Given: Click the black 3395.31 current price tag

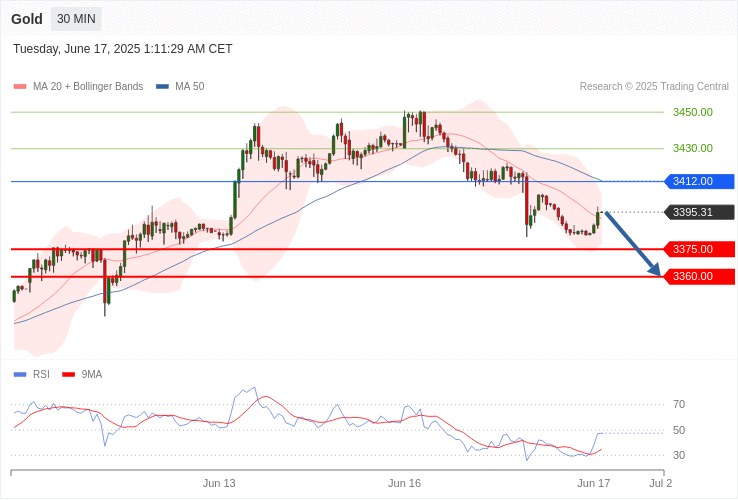Looking at the screenshot, I should tap(699, 212).
